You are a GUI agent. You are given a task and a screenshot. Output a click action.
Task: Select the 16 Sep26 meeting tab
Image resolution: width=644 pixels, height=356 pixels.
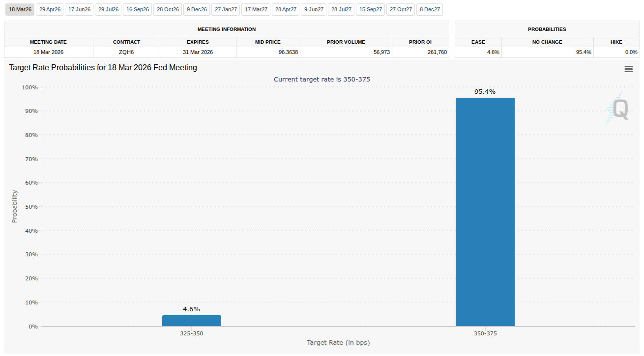click(x=138, y=9)
